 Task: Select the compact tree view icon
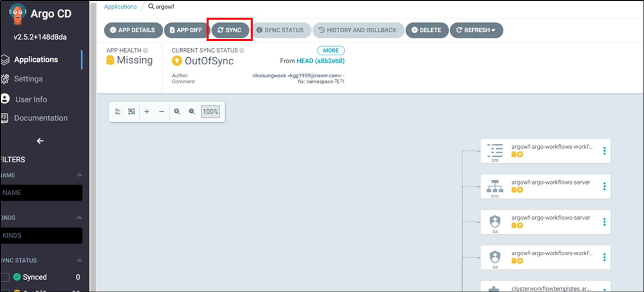118,111
